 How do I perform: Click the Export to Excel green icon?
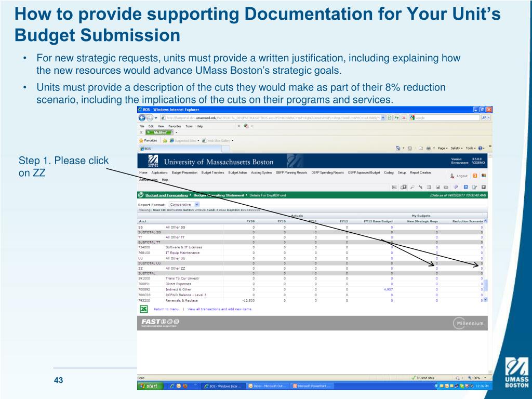144,309
